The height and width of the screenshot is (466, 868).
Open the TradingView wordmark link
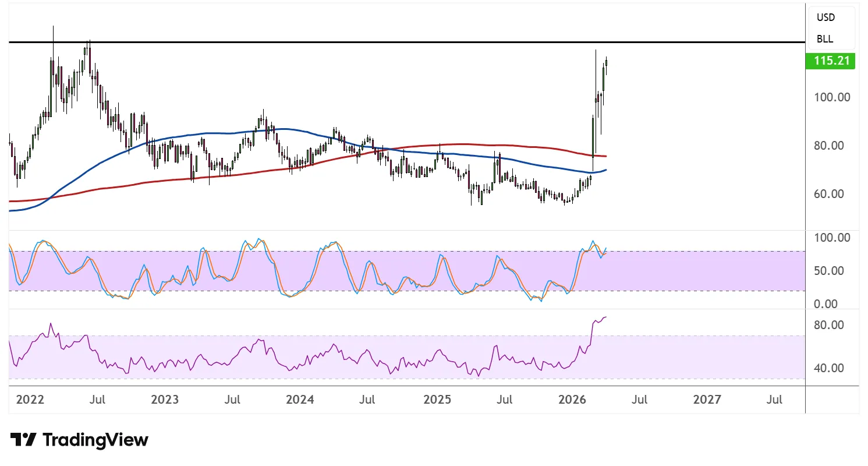(x=96, y=440)
